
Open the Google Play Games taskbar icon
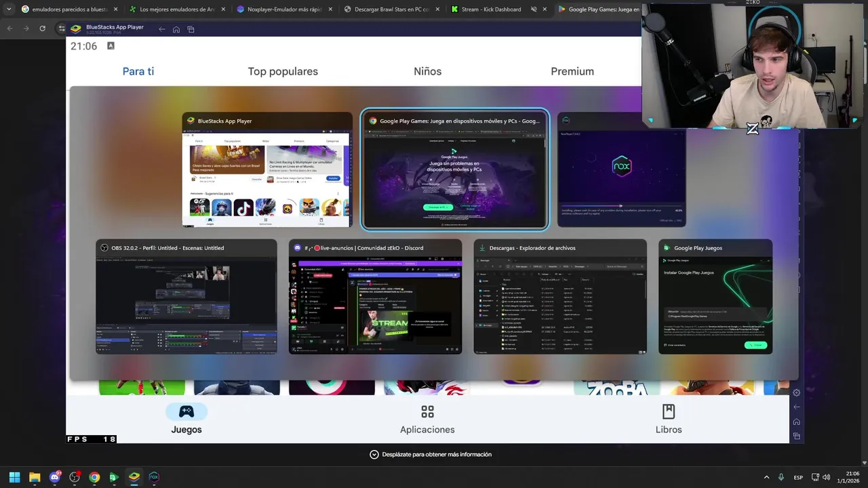114,477
